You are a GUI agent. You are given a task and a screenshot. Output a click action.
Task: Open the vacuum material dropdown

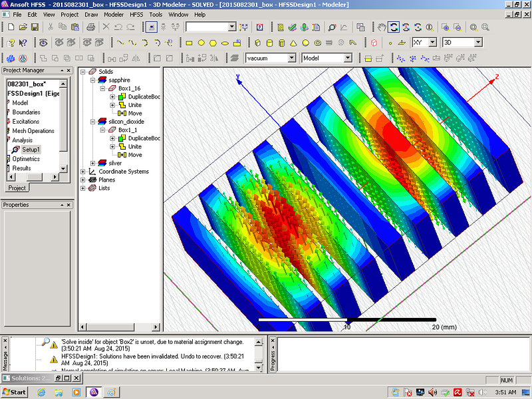[x=293, y=59]
